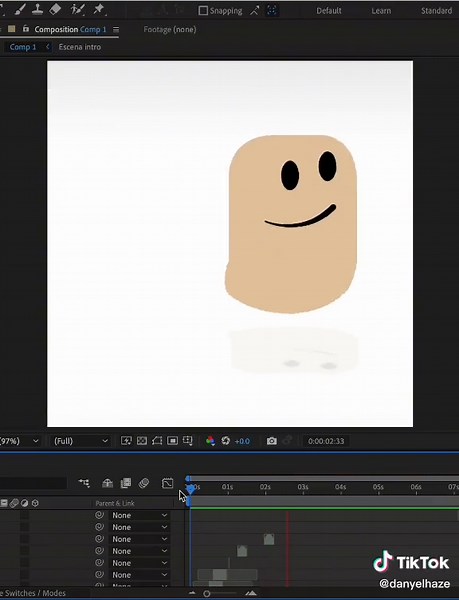This screenshot has height=600, width=459.
Task: Click the 3D layer column header icon
Action: click(35, 503)
